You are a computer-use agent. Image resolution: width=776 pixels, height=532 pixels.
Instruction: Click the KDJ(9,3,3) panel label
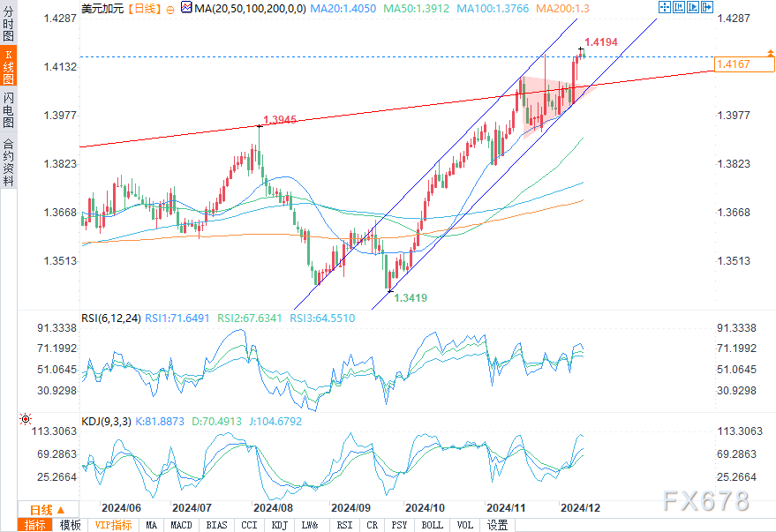point(106,421)
